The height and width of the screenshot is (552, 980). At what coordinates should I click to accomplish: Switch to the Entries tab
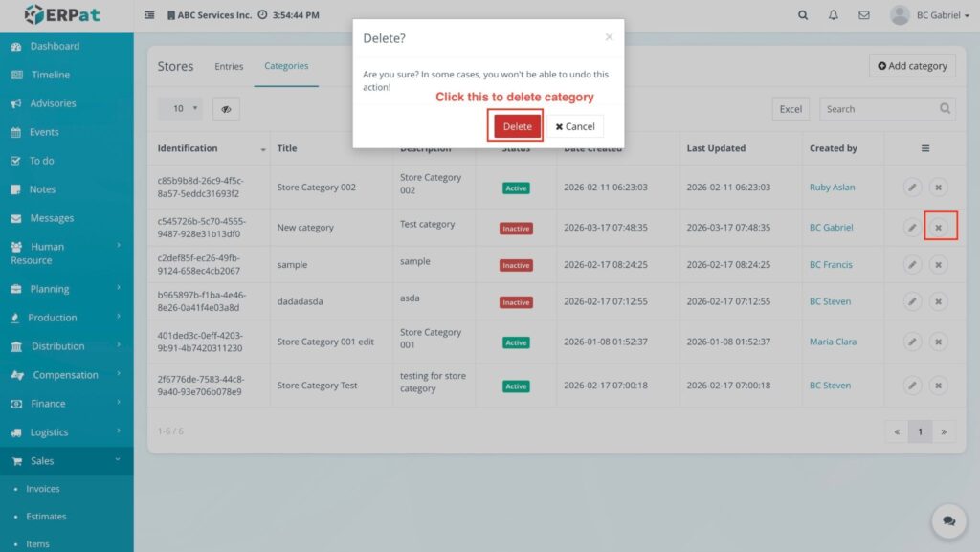(x=229, y=67)
